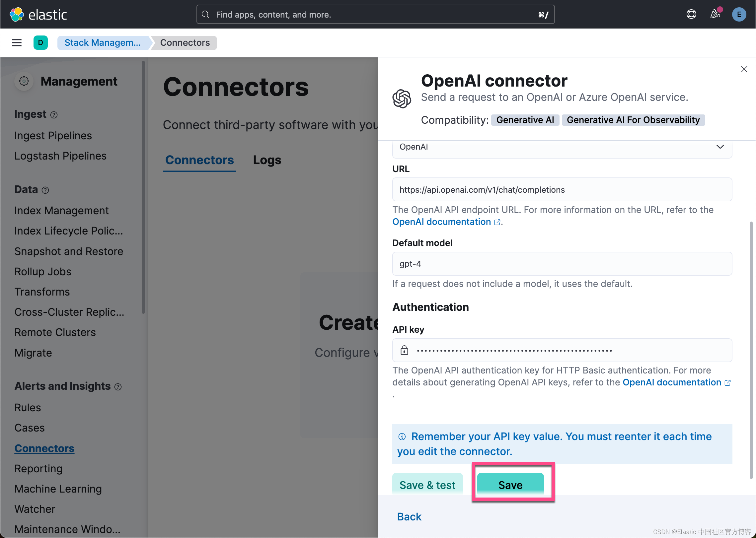
Task: Close the OpenAI connector flyout
Action: click(x=744, y=69)
